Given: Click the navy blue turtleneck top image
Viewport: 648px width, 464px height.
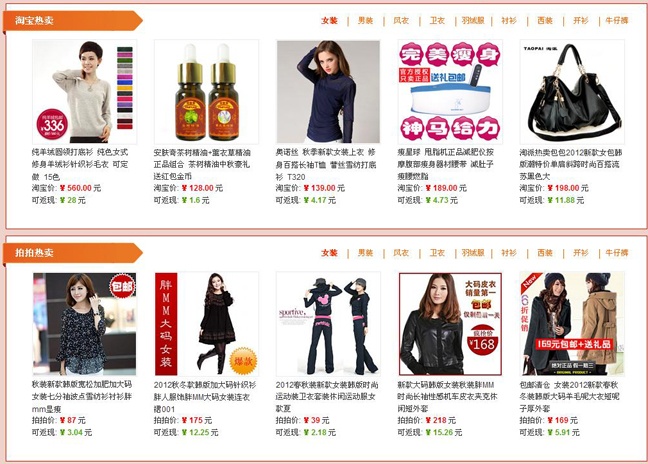Looking at the screenshot, I should coord(328,92).
